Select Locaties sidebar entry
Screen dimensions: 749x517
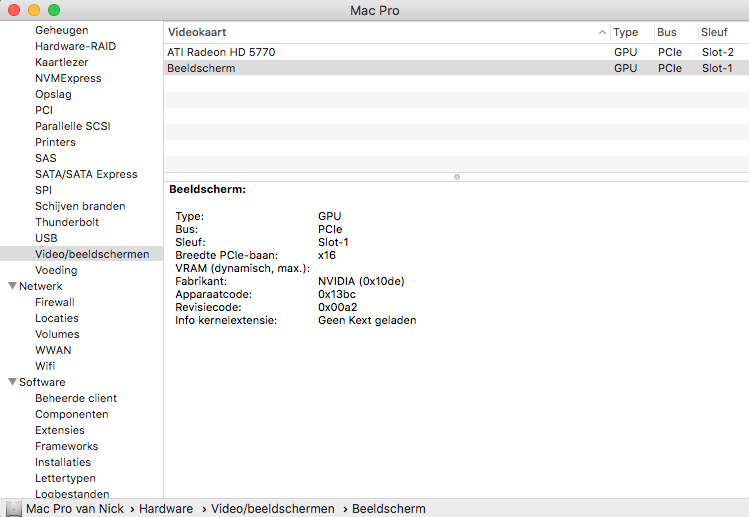[x=56, y=318]
